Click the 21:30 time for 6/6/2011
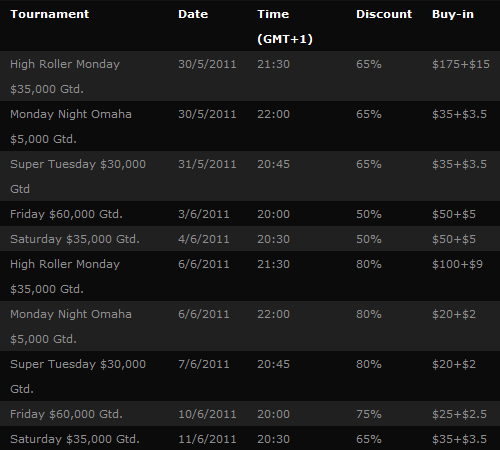 coord(273,264)
